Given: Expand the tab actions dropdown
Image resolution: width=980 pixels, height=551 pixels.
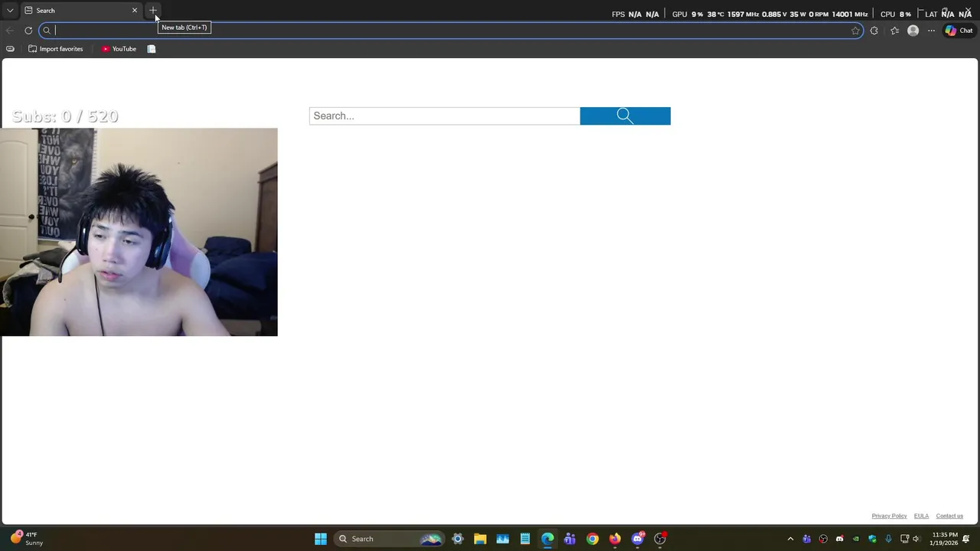Looking at the screenshot, I should click(10, 11).
